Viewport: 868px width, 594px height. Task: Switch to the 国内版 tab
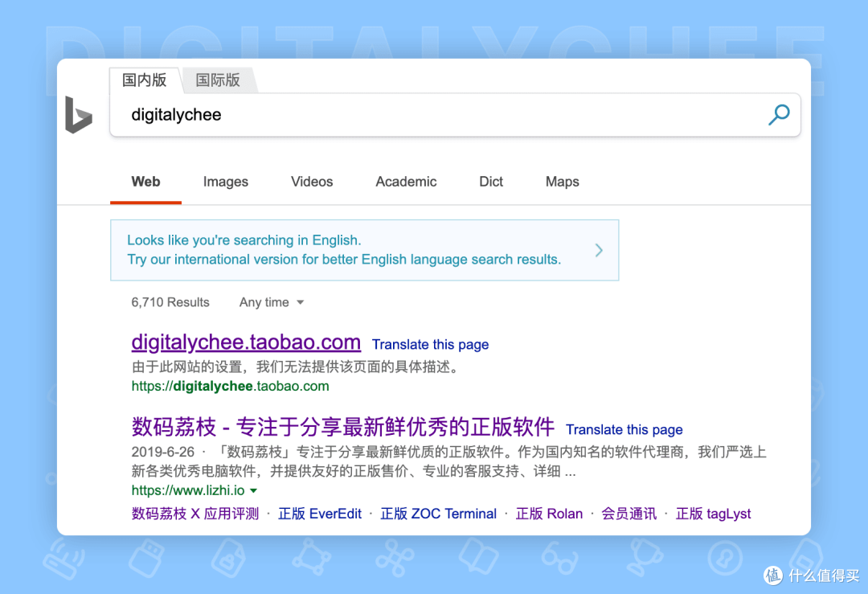[x=145, y=80]
